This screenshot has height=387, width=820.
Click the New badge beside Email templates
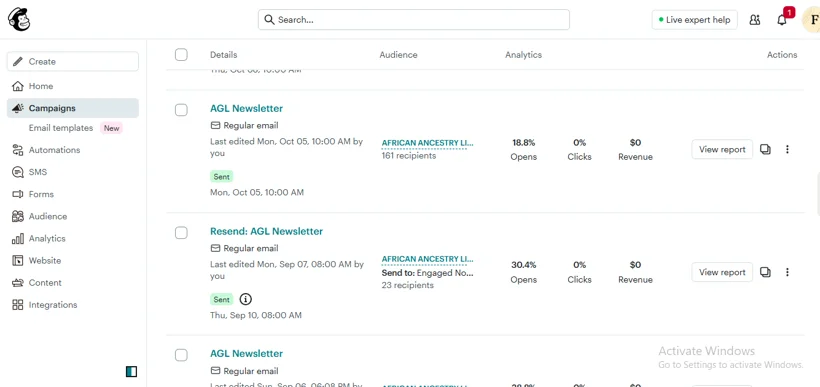pyautogui.click(x=111, y=128)
